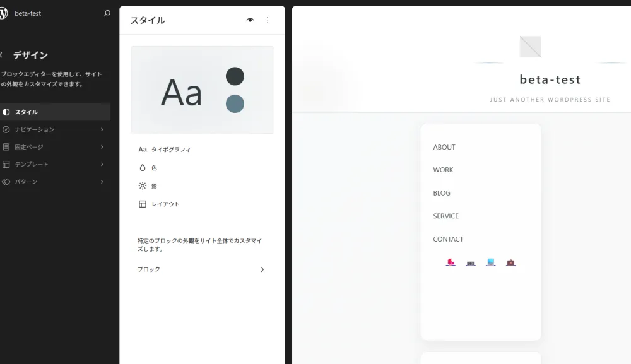
Task: Click the blue-gray color circle in style preview
Action: click(x=235, y=103)
